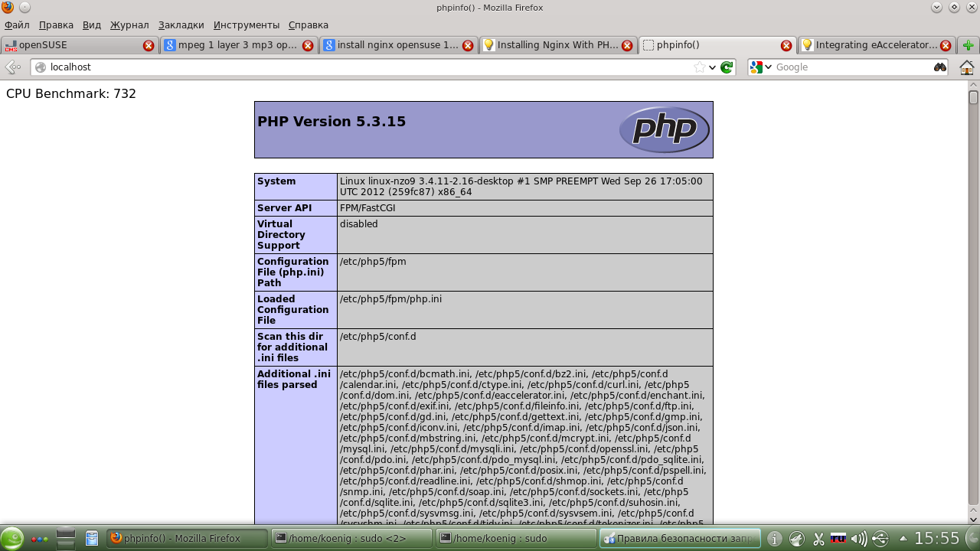Open a new tab with the plus icon
The image size is (980, 551).
click(x=968, y=45)
